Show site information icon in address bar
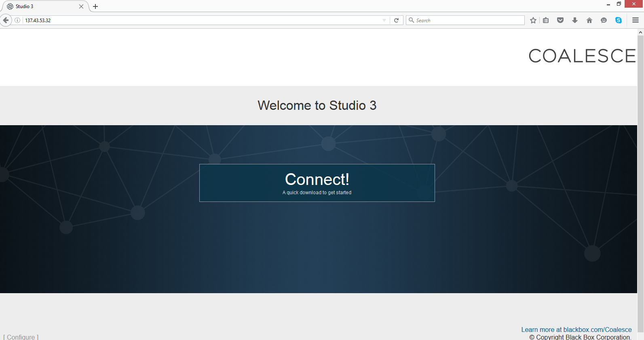The width and height of the screenshot is (644, 340). tap(17, 20)
